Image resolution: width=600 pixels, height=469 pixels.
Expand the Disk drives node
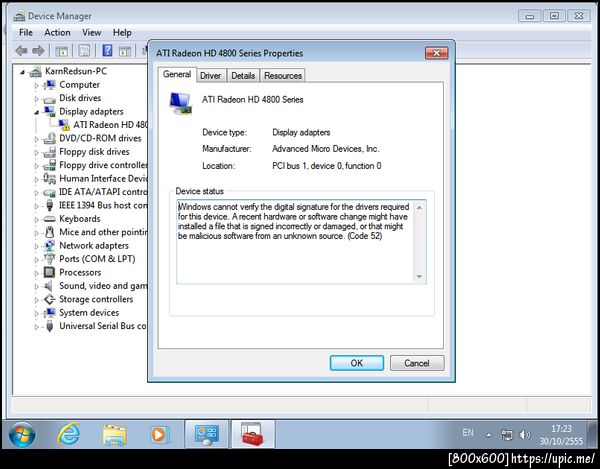click(37, 99)
